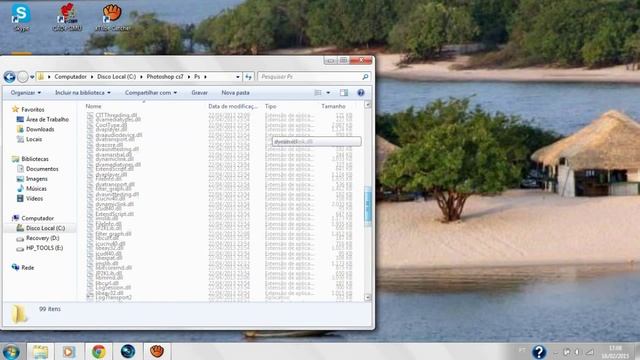Viewport: 640px width, 360px height.
Task: Open Locais in sidebar
Action: pyautogui.click(x=34, y=139)
